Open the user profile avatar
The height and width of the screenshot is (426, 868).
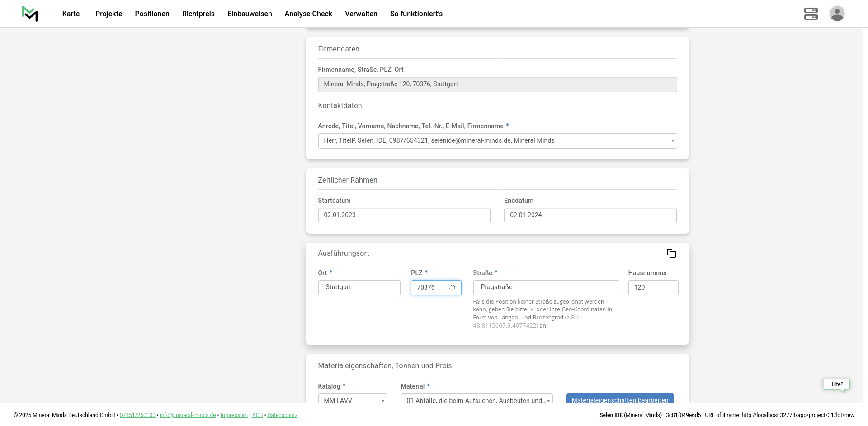837,14
